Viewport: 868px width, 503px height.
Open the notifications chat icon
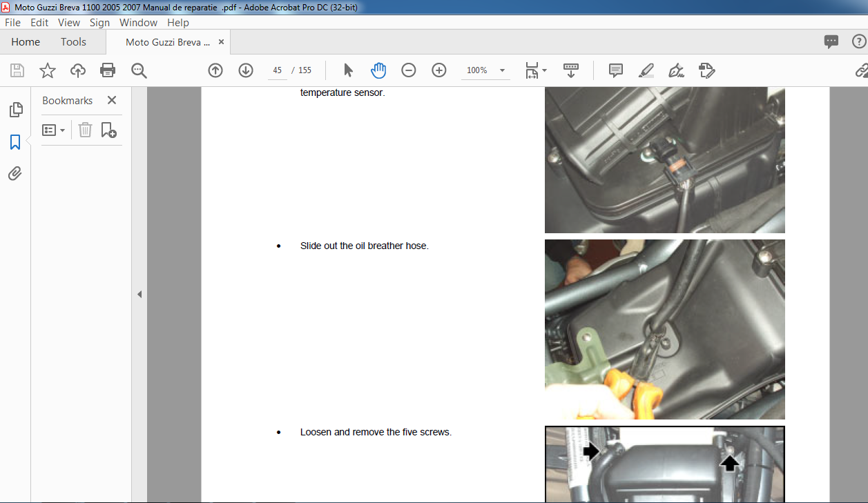(831, 42)
